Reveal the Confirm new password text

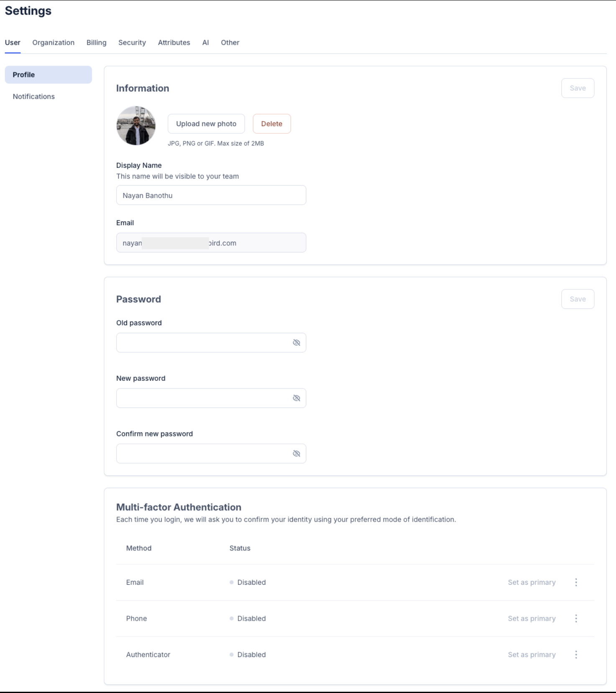click(296, 454)
